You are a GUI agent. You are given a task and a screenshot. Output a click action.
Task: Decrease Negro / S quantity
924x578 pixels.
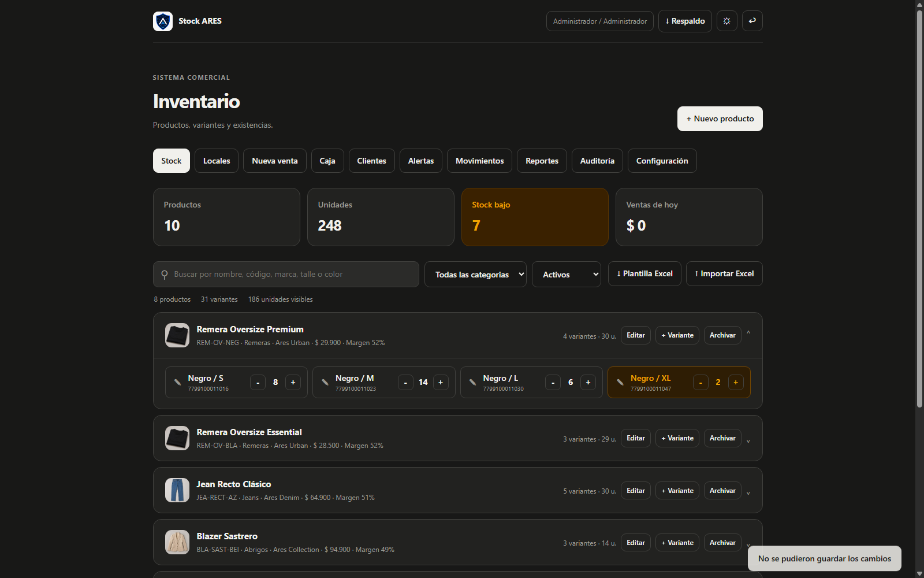click(258, 382)
